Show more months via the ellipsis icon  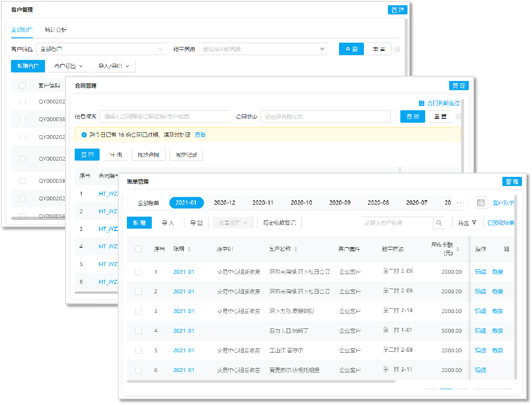[x=459, y=203]
